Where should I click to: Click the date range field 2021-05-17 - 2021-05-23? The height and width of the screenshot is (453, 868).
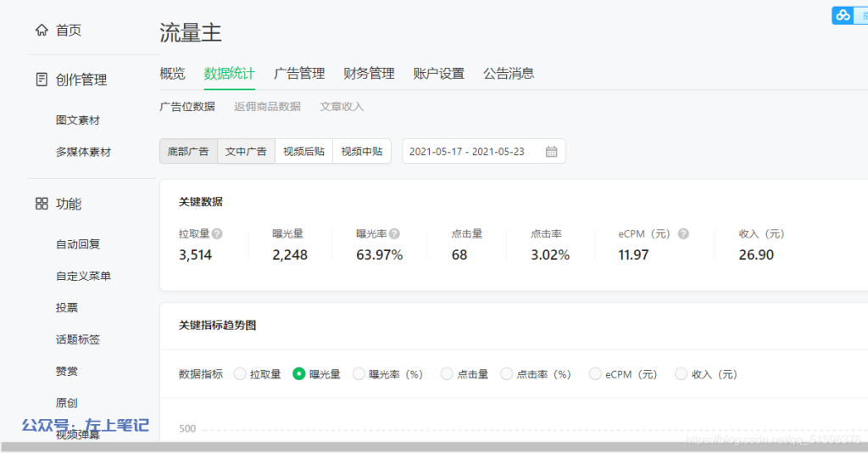(x=484, y=151)
